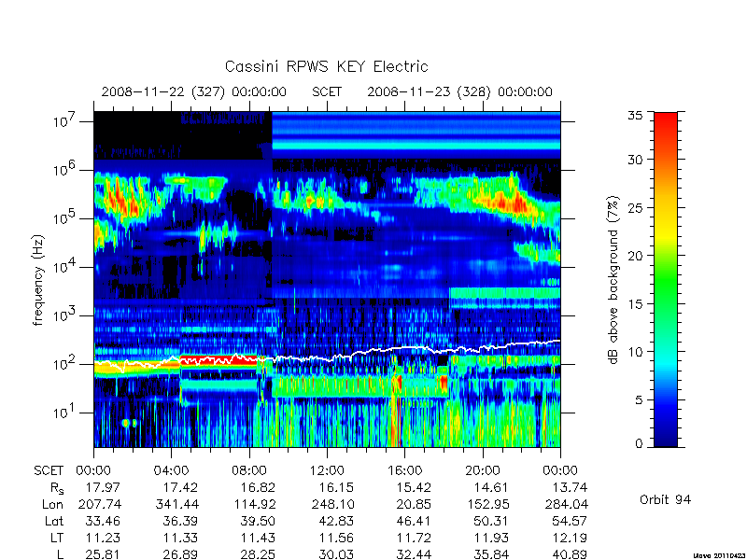The width and height of the screenshot is (747, 560).
Task: Click the time tick label '08:00'
Action: tap(249, 470)
